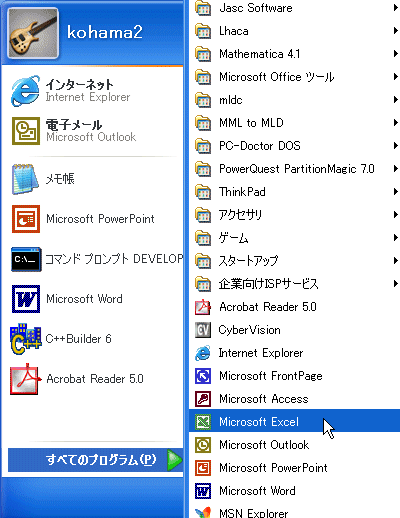Open 電子メール Microsoft Outlook pinned item
The image size is (400, 518).
click(93, 131)
